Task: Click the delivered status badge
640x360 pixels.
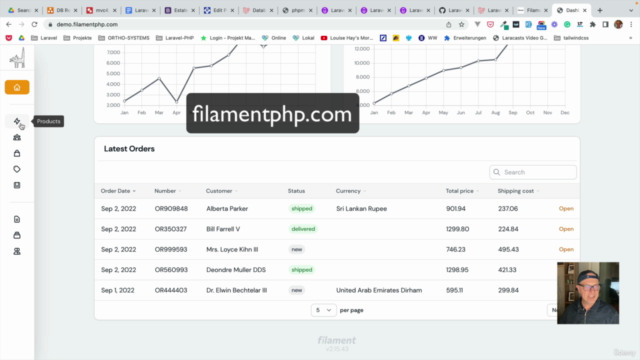Action: pyautogui.click(x=303, y=229)
